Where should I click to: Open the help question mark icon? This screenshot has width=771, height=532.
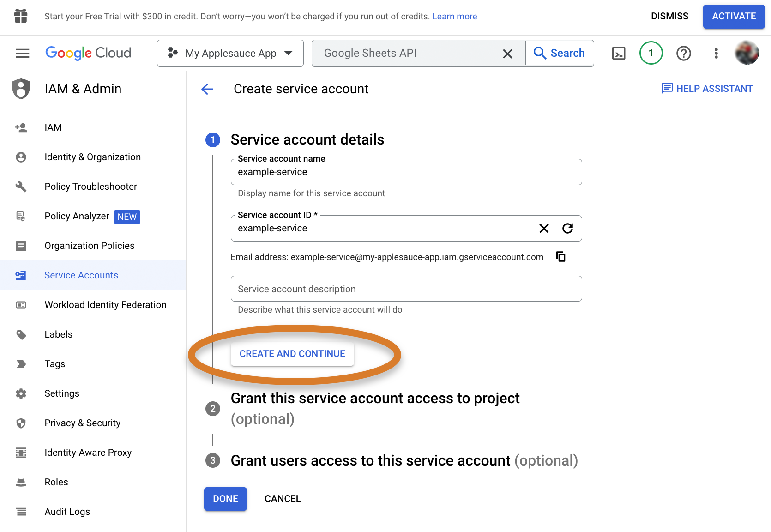point(684,53)
